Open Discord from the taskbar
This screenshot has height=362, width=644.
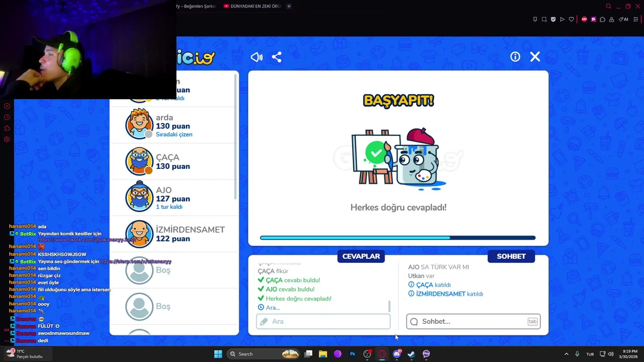(x=397, y=354)
